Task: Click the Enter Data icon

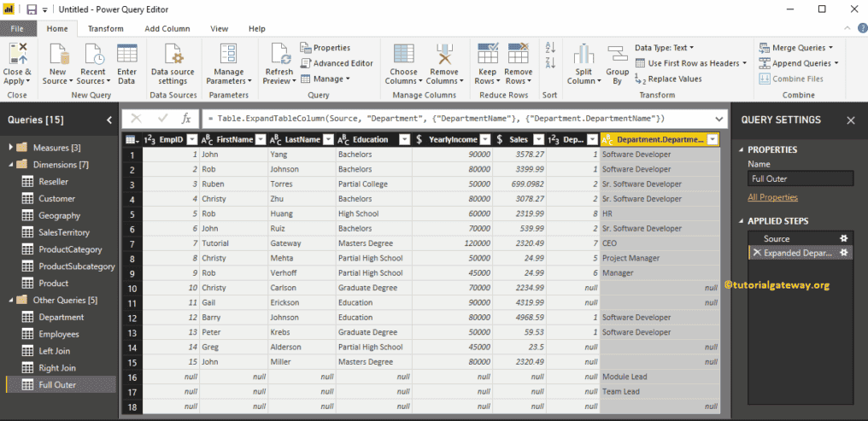Action: (126, 54)
